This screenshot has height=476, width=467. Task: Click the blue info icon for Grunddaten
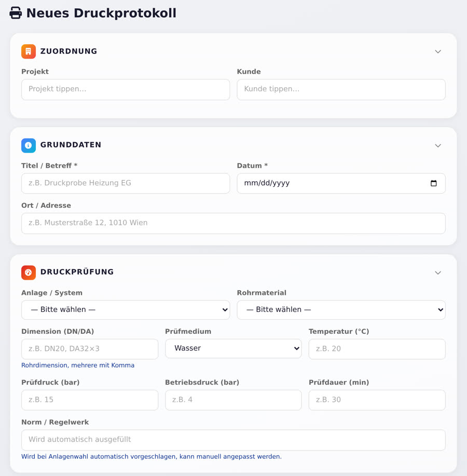(29, 145)
